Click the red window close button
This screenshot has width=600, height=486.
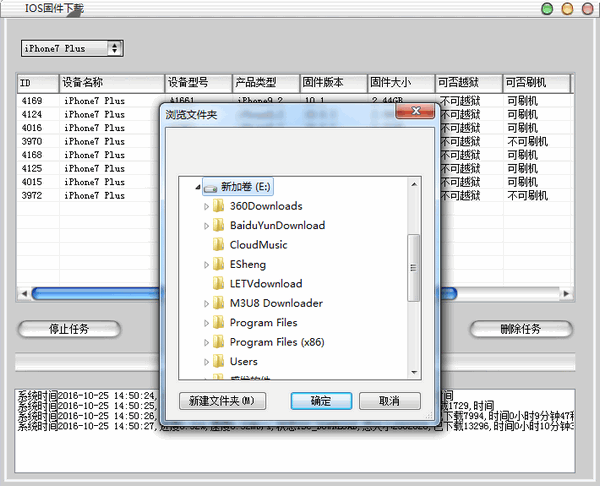[587, 8]
